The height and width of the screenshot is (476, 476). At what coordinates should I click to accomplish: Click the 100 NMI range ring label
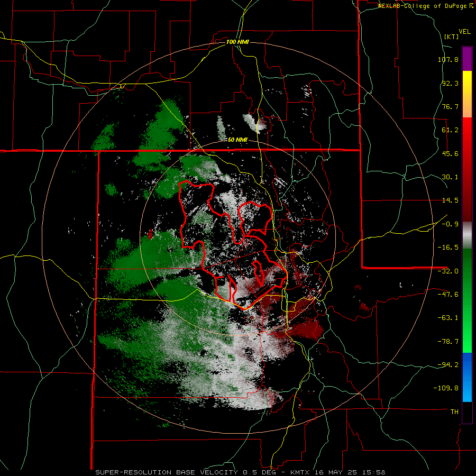pos(237,42)
